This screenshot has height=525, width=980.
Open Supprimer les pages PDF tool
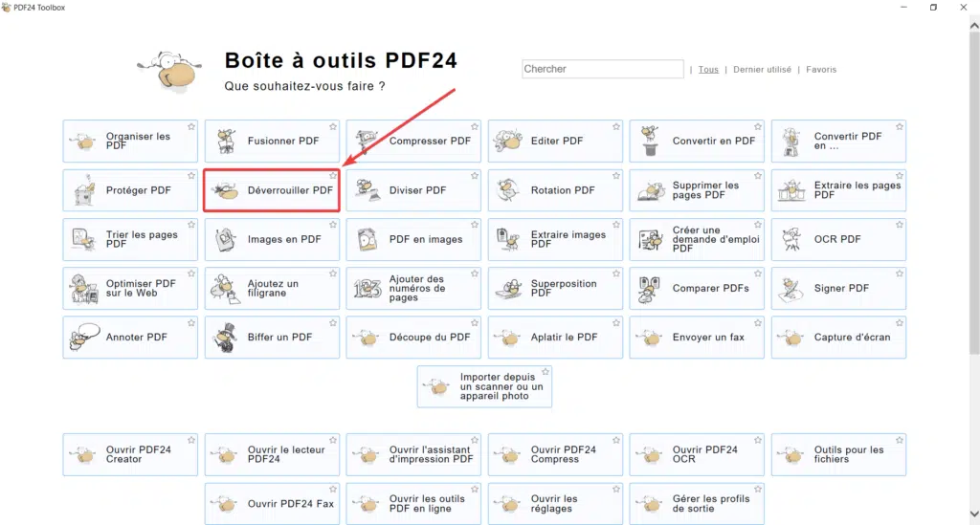coord(697,190)
